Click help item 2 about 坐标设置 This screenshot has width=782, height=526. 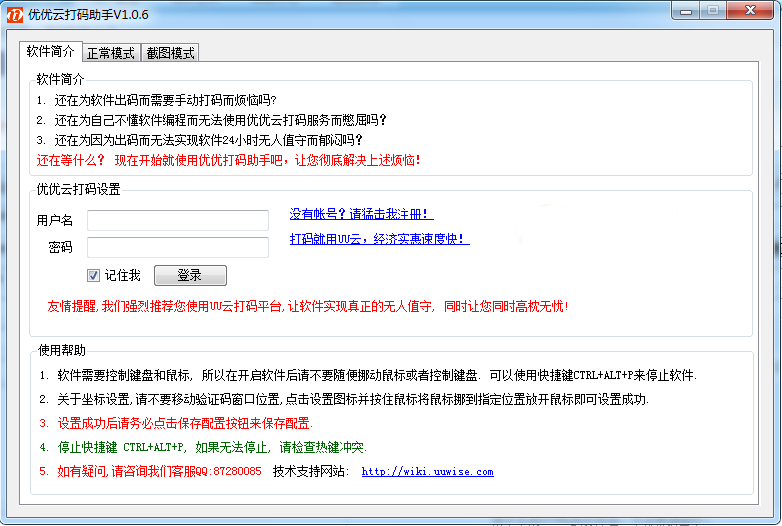[x=344, y=399]
